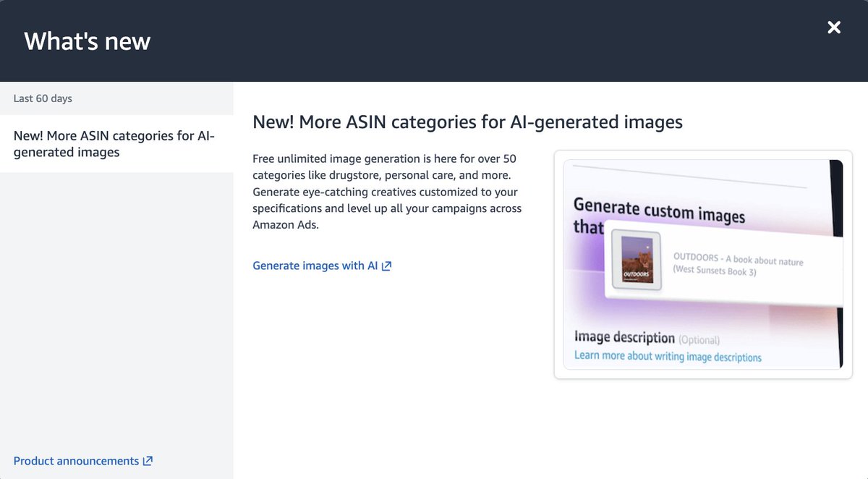The image size is (868, 479).
Task: Click the 'Last 60 days' label
Action: [x=43, y=98]
